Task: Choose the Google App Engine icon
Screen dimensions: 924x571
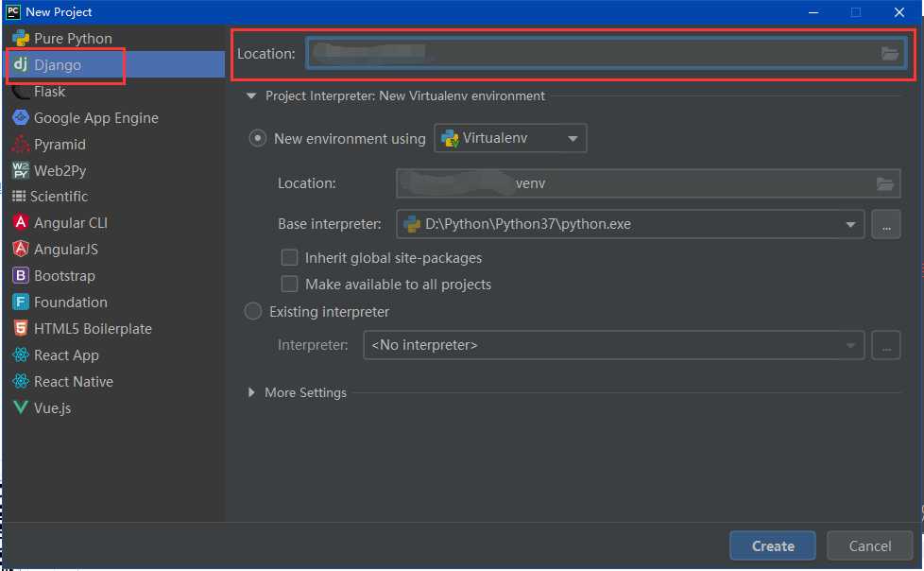Action: [x=21, y=117]
